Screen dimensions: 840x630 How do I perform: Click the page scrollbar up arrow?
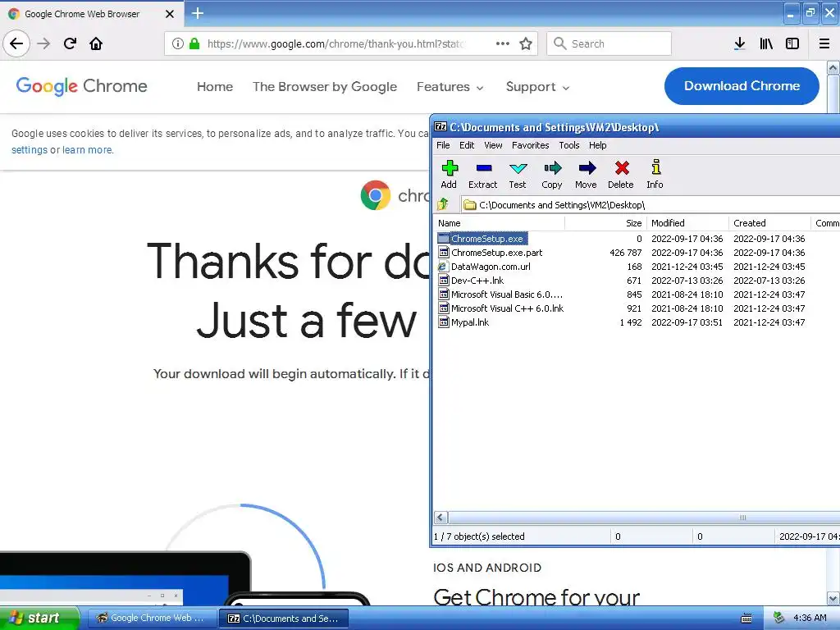[x=833, y=68]
